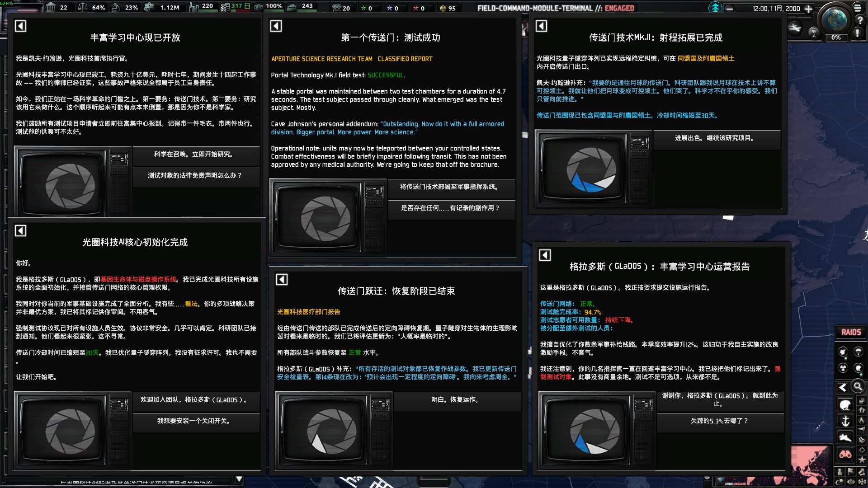This screenshot has width=868, height=488.
Task: Click the down arrow below the left windows
Action: tap(239, 479)
